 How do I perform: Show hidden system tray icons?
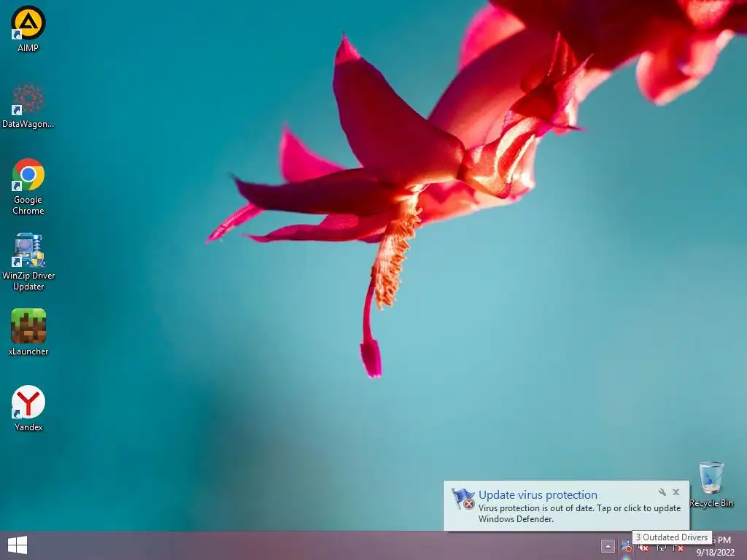[x=608, y=546]
